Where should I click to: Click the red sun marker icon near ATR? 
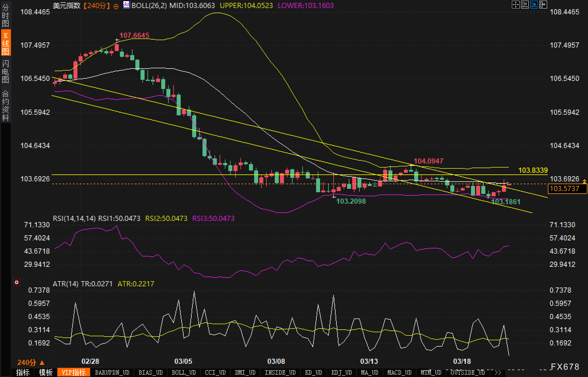point(17,283)
